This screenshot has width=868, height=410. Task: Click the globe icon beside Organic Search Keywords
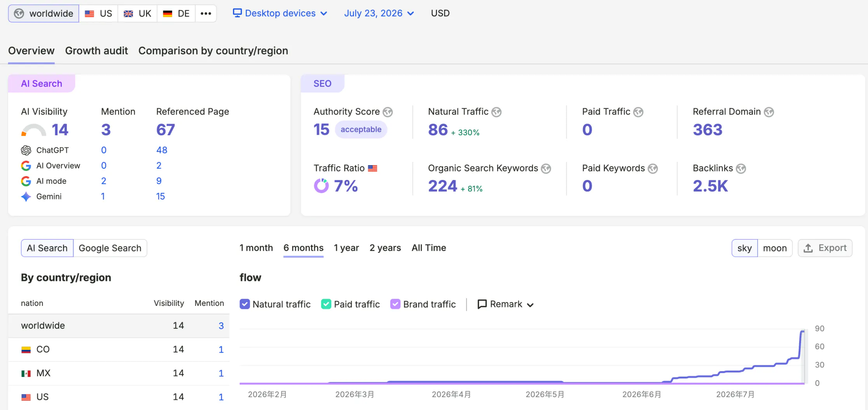point(546,168)
